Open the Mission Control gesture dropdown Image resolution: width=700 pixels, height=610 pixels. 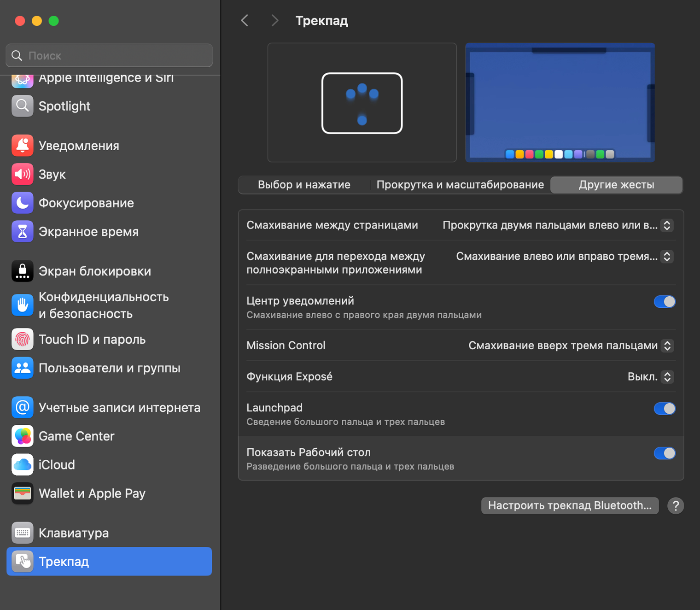click(x=667, y=346)
